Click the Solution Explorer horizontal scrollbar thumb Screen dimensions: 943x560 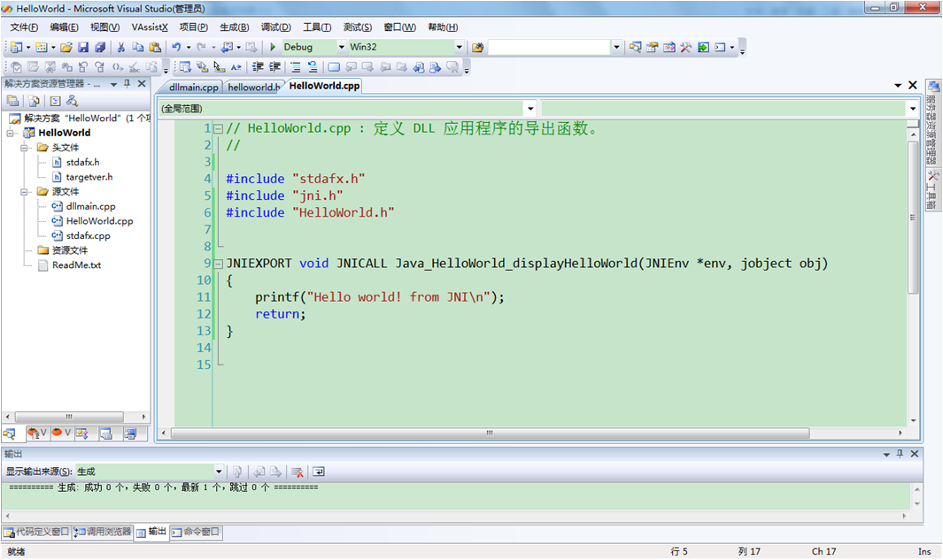[x=69, y=417]
